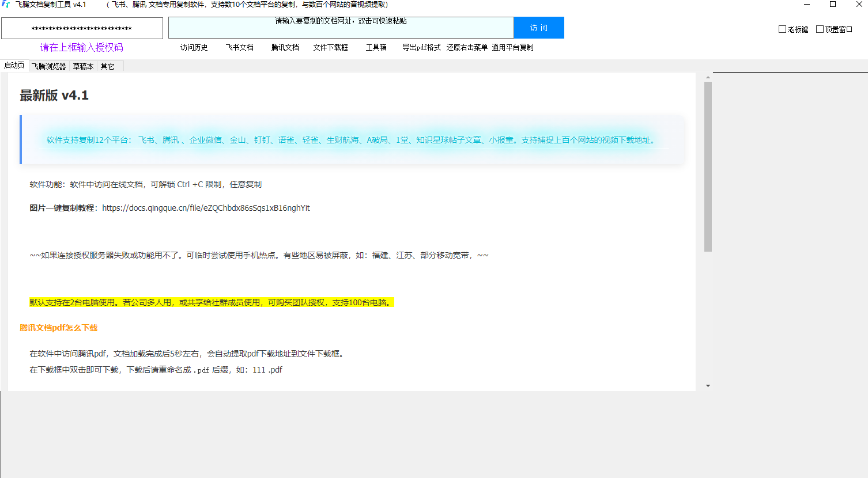This screenshot has width=868, height=478.
Task: Open the 文件下载框 panel
Action: 331,47
